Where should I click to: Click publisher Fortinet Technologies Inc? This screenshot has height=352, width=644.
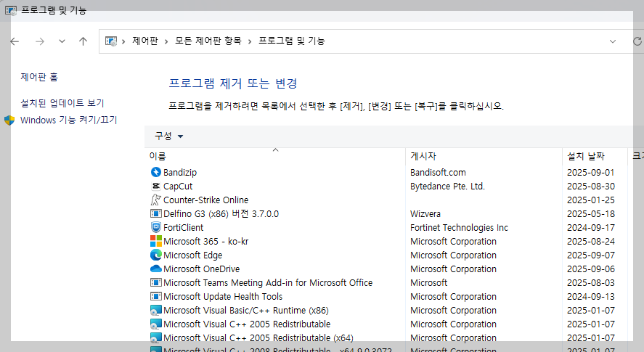click(x=459, y=228)
